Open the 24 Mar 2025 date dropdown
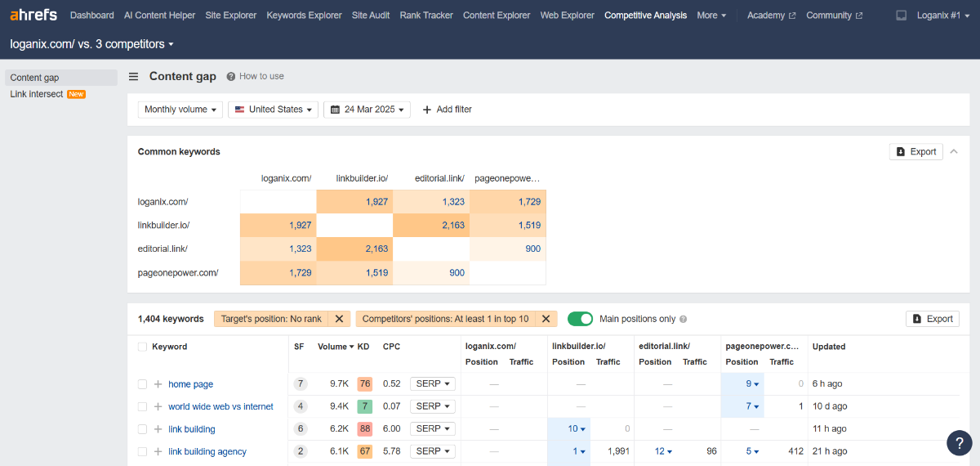The width and height of the screenshot is (980, 466). (367, 110)
